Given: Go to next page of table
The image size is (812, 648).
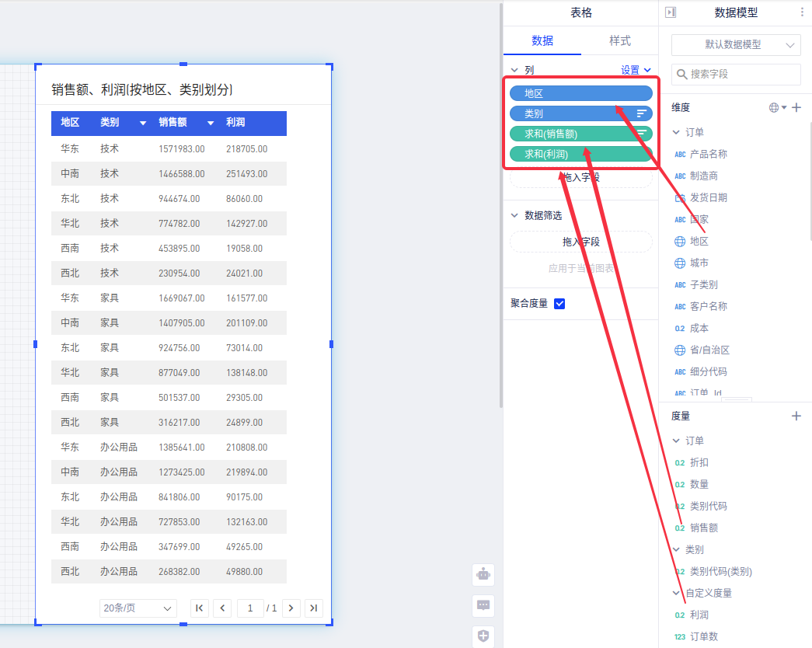Looking at the screenshot, I should click(x=291, y=608).
